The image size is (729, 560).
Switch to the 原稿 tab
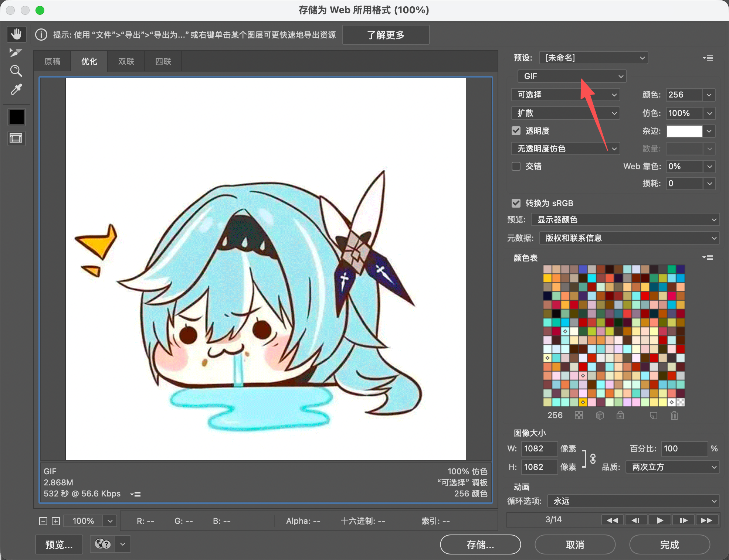(x=52, y=61)
